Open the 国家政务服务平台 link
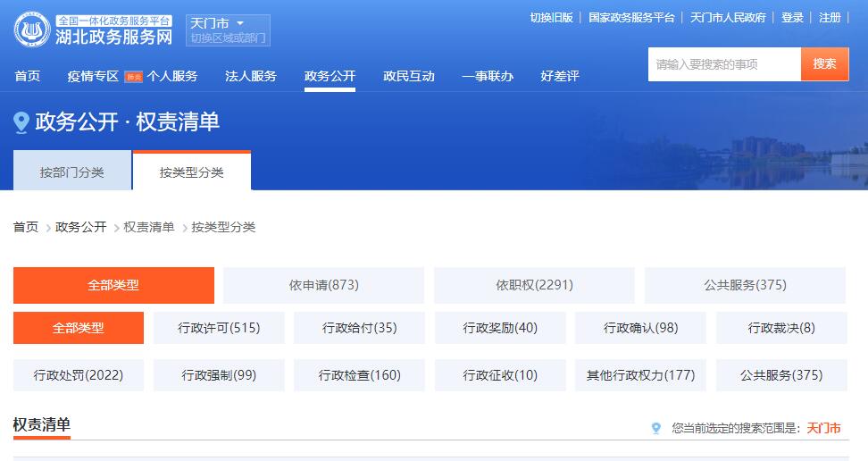 coord(631,17)
